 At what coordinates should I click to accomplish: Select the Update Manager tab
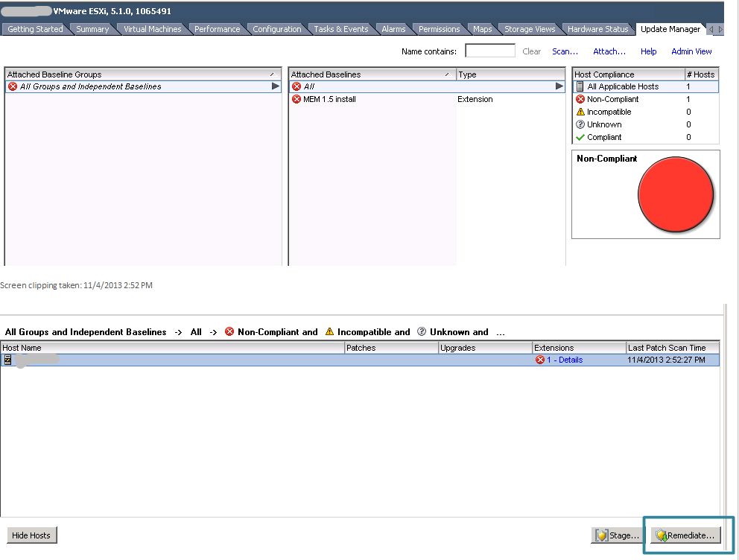click(670, 29)
